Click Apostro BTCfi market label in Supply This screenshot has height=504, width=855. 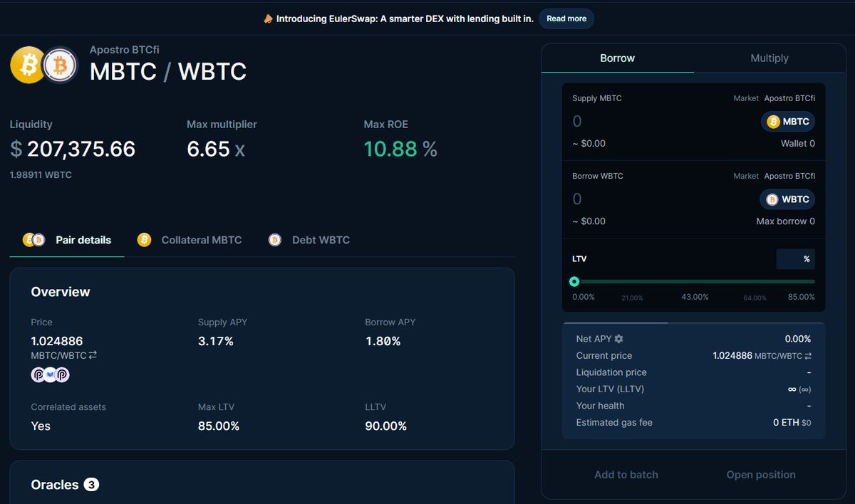(789, 98)
